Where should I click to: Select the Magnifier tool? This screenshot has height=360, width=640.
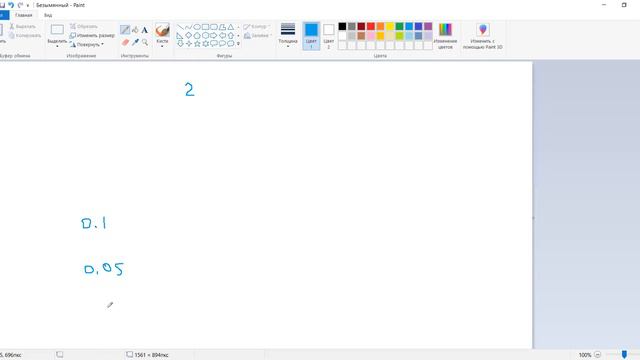(x=145, y=42)
